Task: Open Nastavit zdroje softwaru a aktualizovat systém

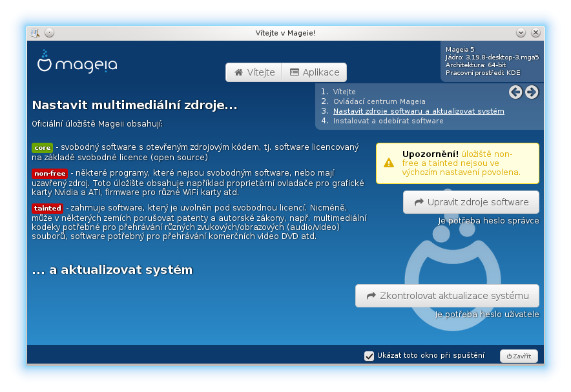Action: 419,111
